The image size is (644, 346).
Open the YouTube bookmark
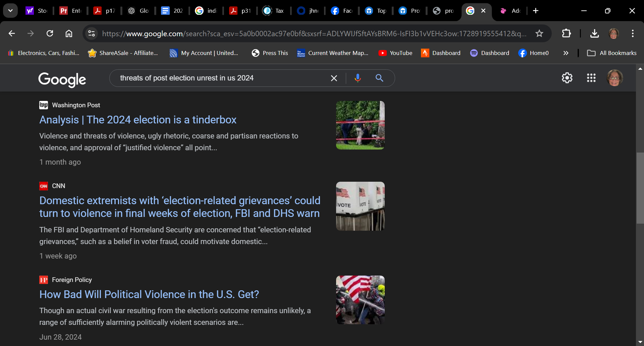[395, 53]
